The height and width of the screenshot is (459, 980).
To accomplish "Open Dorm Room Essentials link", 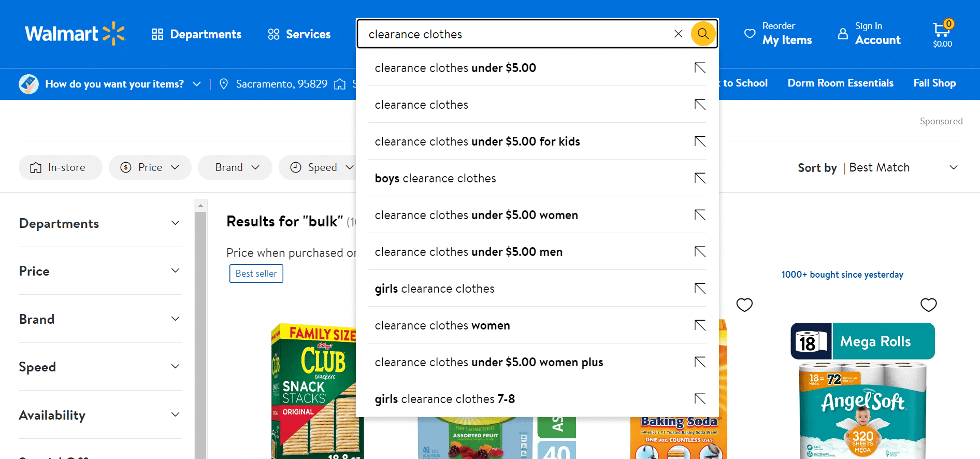I will (x=840, y=83).
